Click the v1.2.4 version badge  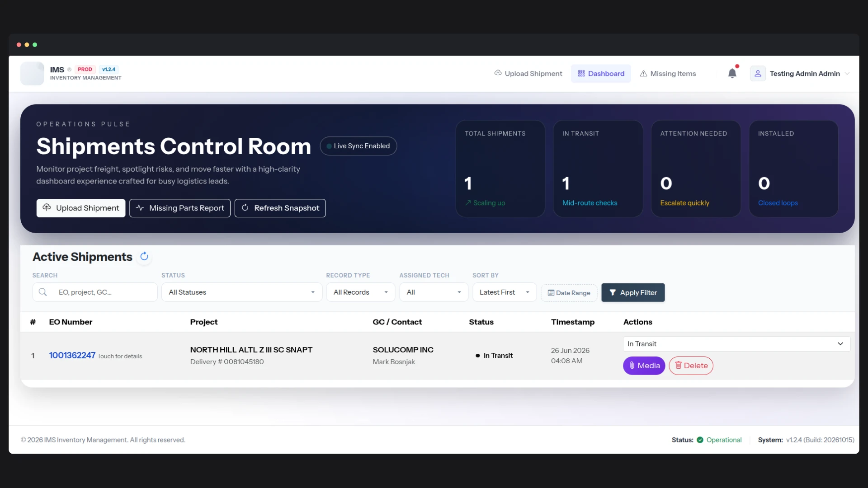tap(108, 69)
